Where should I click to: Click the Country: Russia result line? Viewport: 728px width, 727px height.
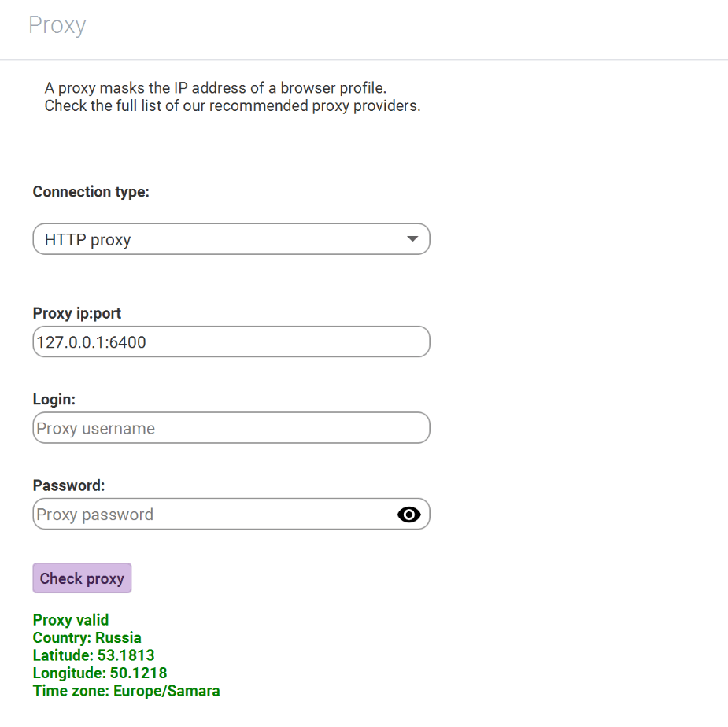tap(87, 637)
